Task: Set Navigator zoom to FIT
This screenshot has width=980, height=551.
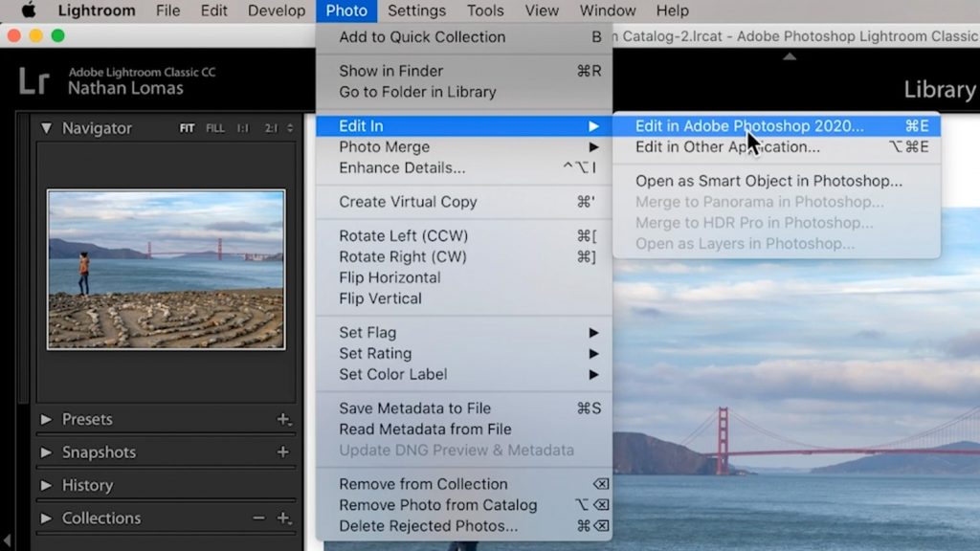Action: 187,128
